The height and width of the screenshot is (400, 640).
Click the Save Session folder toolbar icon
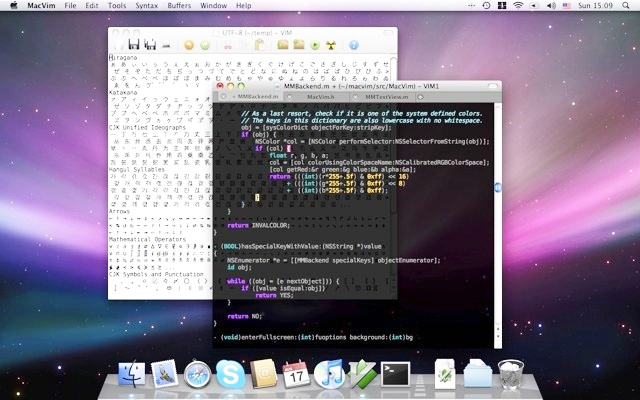299,44
